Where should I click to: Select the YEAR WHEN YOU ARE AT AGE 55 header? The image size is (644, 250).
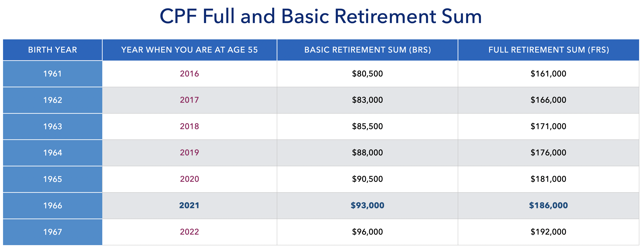tap(190, 50)
